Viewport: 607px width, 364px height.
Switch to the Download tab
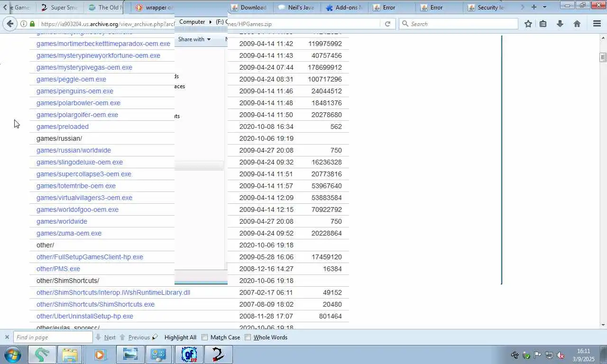coord(249,7)
